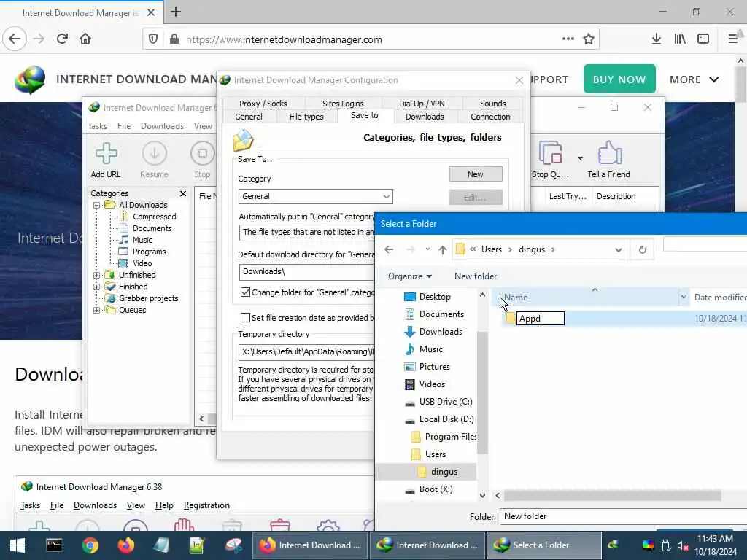Click Users in the breadcrumb path
747x560 pixels.
coord(491,249)
